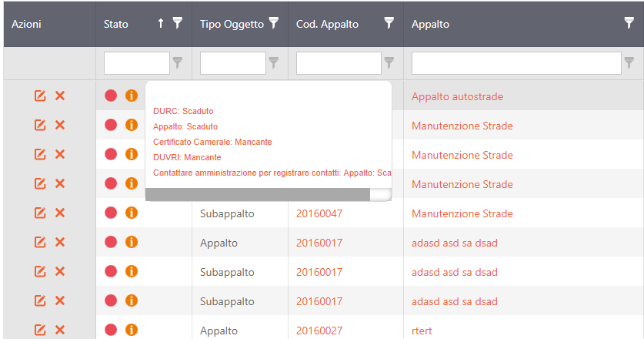Open filter funnel in Cod. Appalto header

389,23
